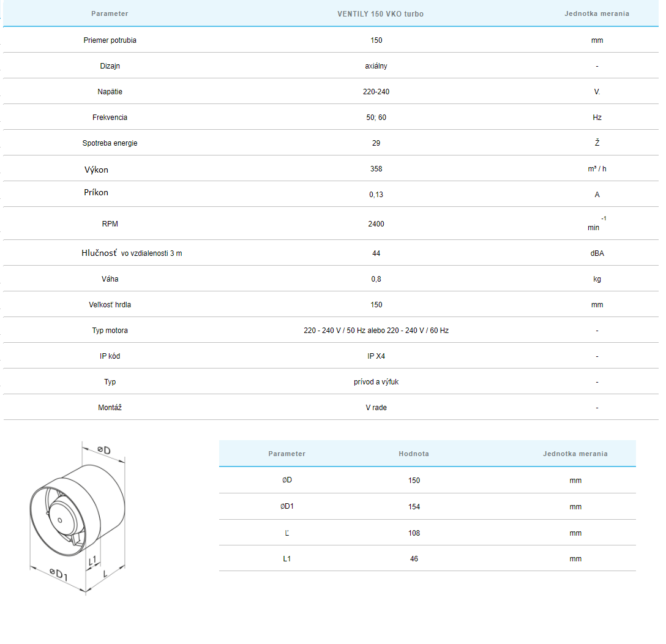The height and width of the screenshot is (644, 666).
Task: Select the 'V rade' Montáž value
Action: click(x=376, y=408)
